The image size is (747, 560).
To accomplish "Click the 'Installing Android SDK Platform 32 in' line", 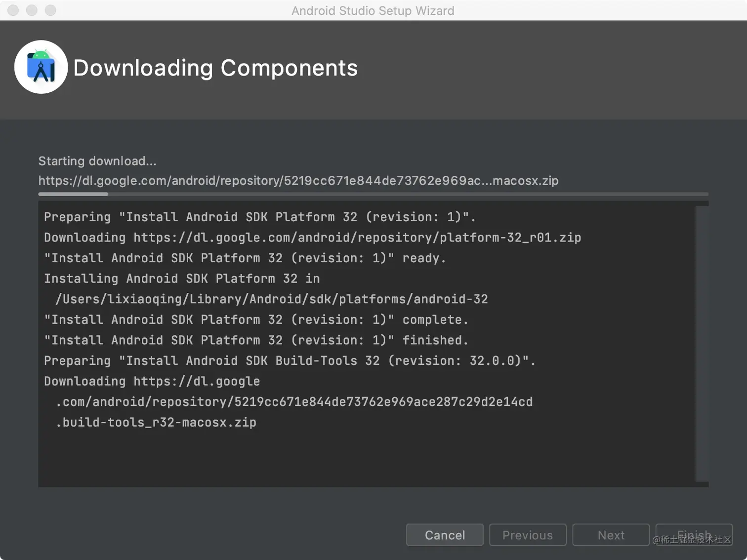I will coord(182,279).
